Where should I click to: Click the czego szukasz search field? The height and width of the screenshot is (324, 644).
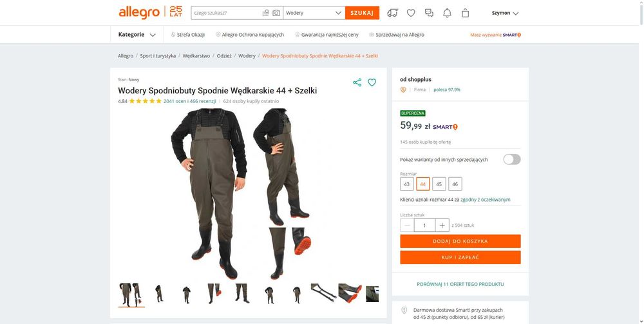click(226, 13)
